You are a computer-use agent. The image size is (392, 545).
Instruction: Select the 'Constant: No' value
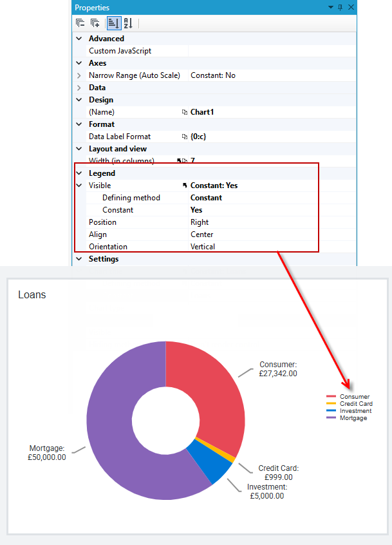click(x=213, y=75)
